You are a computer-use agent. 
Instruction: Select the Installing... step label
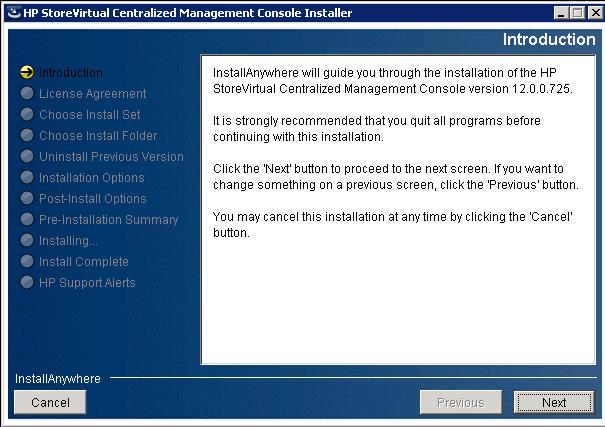68,241
